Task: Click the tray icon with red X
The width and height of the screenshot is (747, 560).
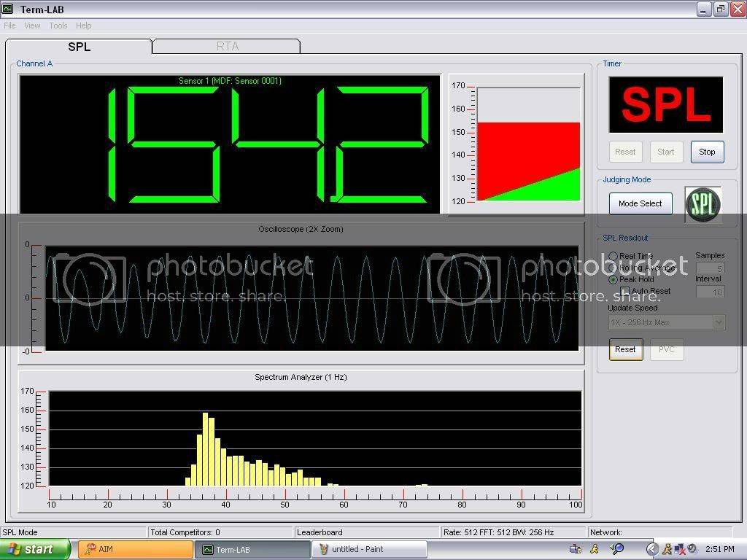Action: (680, 550)
